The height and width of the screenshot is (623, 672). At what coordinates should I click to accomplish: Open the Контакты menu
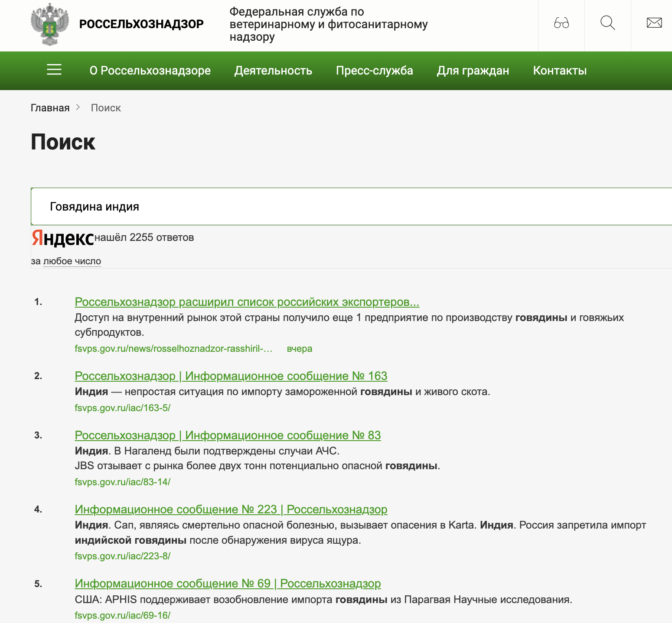560,70
